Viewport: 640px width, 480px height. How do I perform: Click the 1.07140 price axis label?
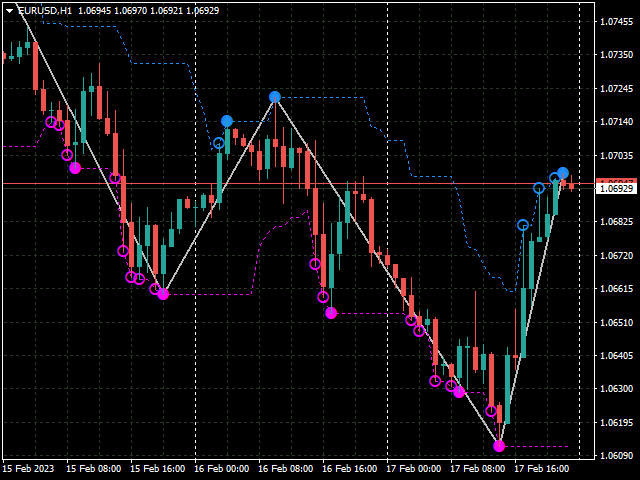coord(616,122)
